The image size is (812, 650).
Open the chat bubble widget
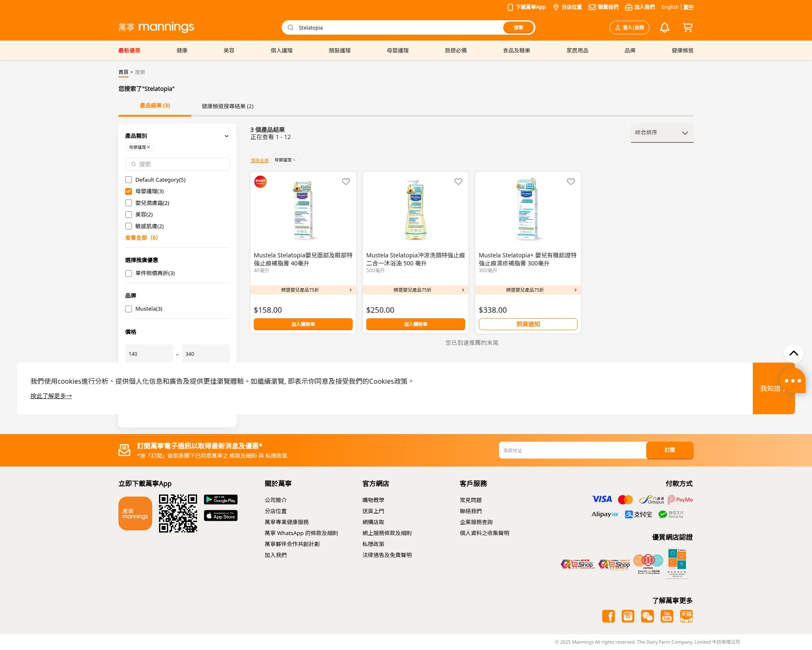click(793, 381)
